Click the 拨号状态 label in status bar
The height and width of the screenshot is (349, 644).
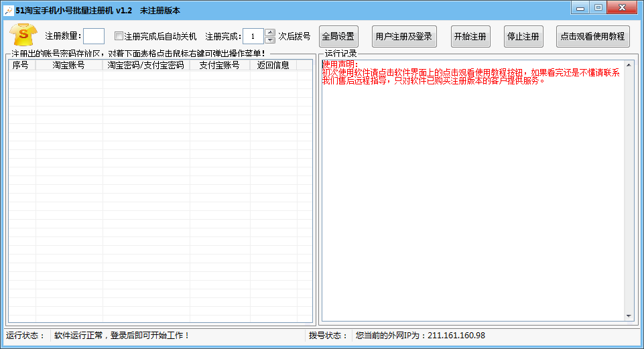click(x=328, y=336)
